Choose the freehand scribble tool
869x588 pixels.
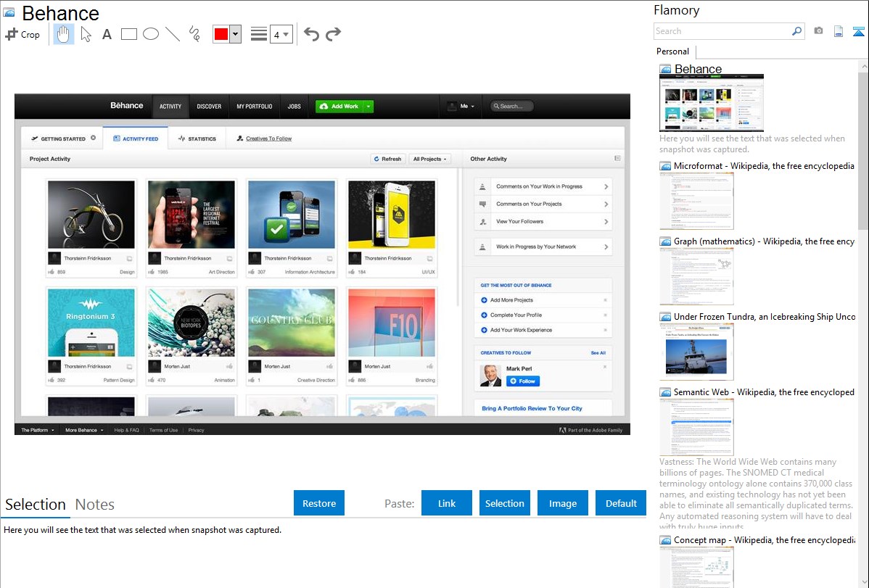coord(194,34)
